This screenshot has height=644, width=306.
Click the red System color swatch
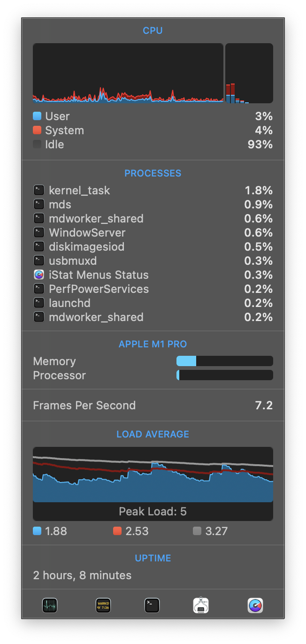pos(37,130)
